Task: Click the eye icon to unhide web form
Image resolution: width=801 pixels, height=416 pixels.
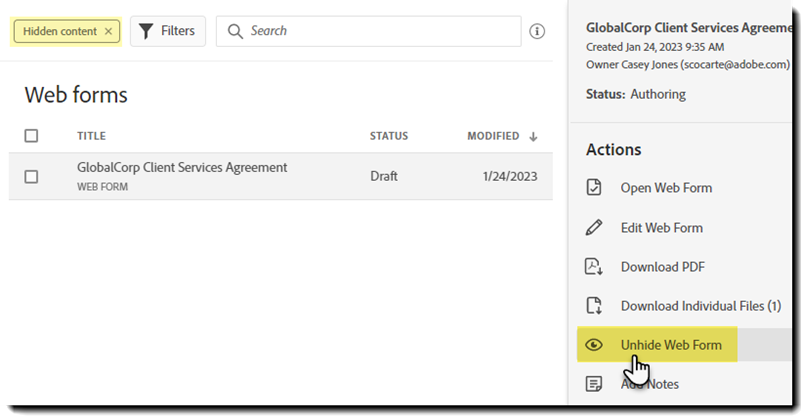Action: [594, 345]
